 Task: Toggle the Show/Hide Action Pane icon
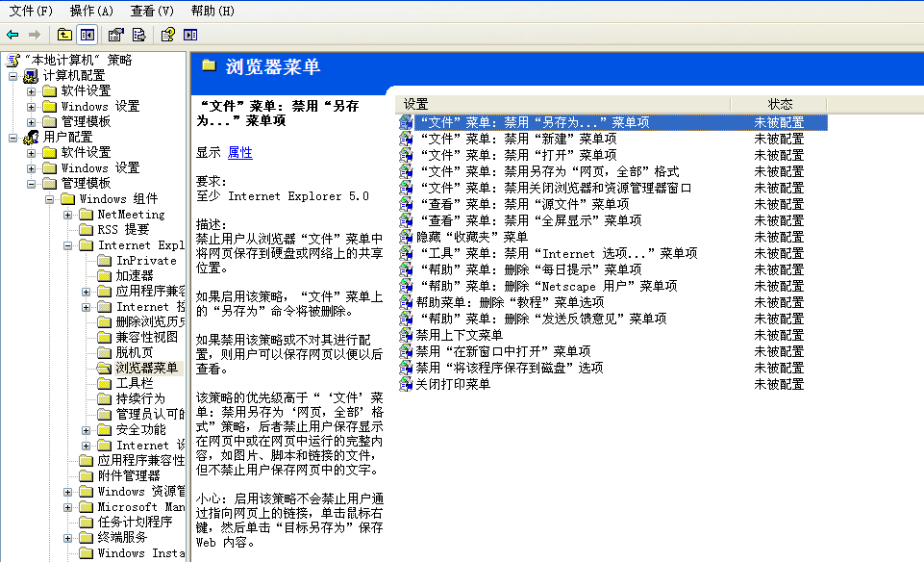tap(190, 35)
